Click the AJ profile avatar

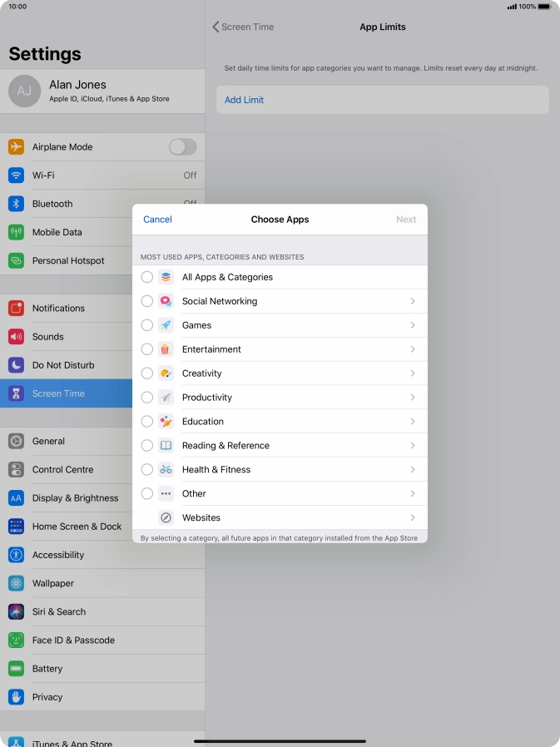[x=24, y=91]
